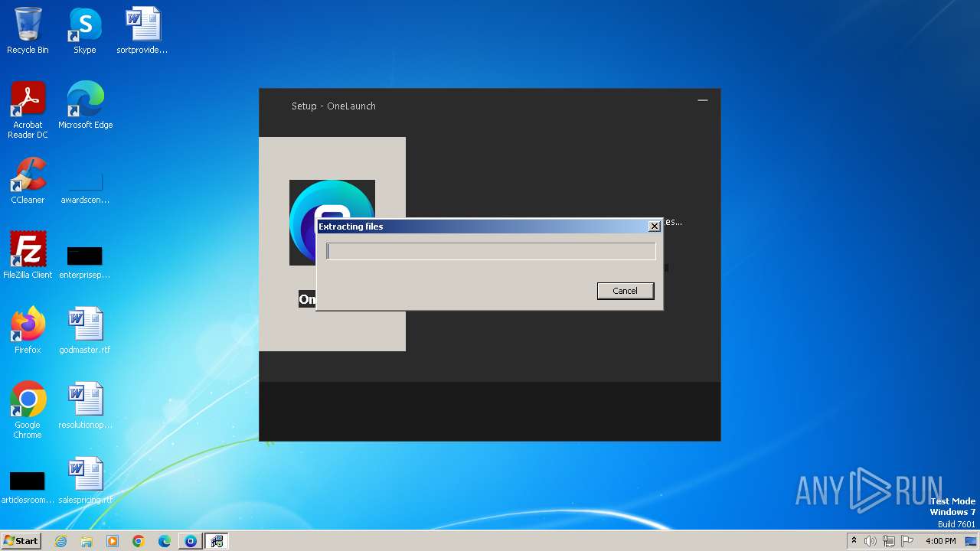Select the sortprovide document icon
Screen dimensions: 980x551
pos(142,31)
